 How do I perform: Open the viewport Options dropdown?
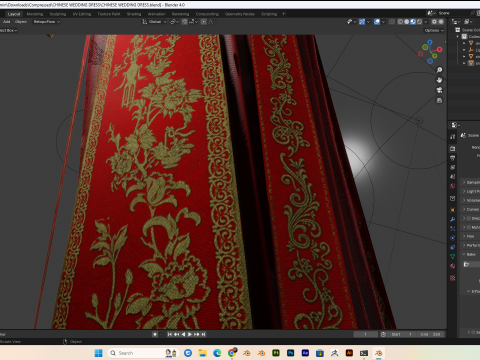(x=434, y=30)
